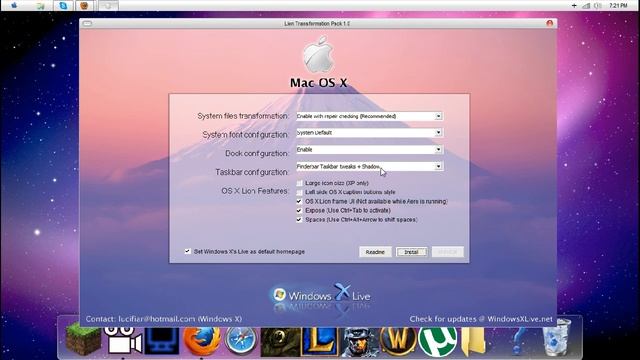Launch League of Legends from the dock
Screen dimensions: 640x360
320,341
